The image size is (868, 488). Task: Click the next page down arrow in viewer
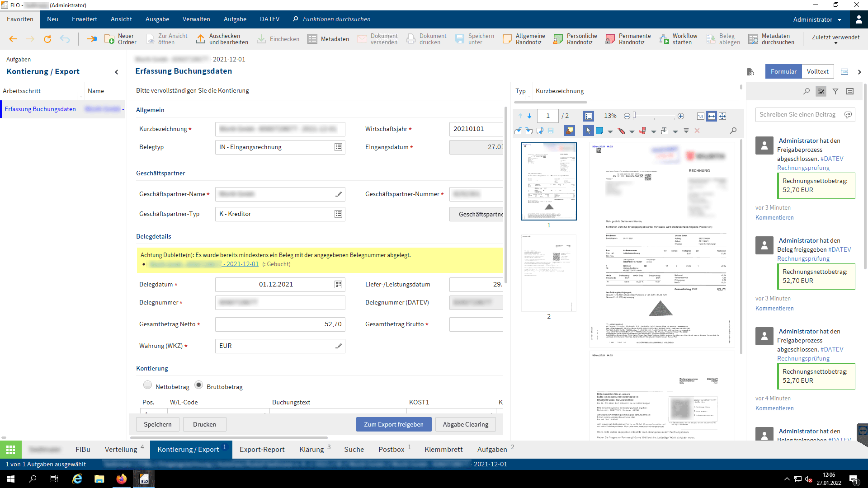(529, 116)
